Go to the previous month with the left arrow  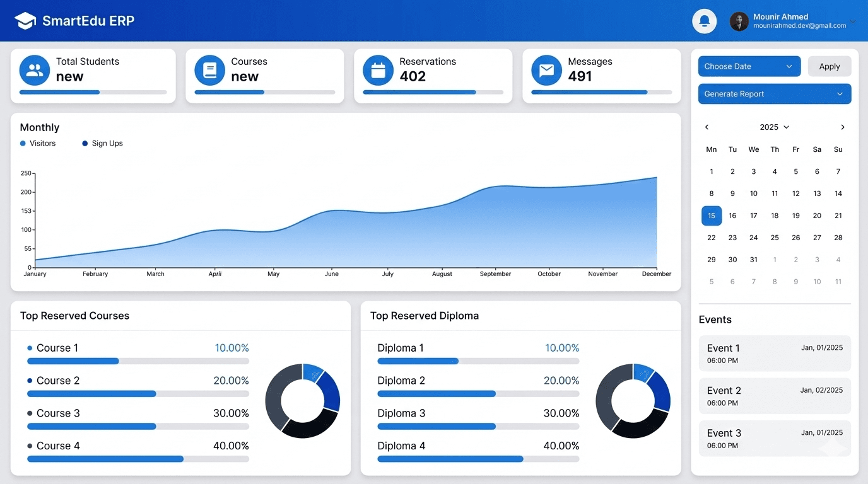pos(706,127)
